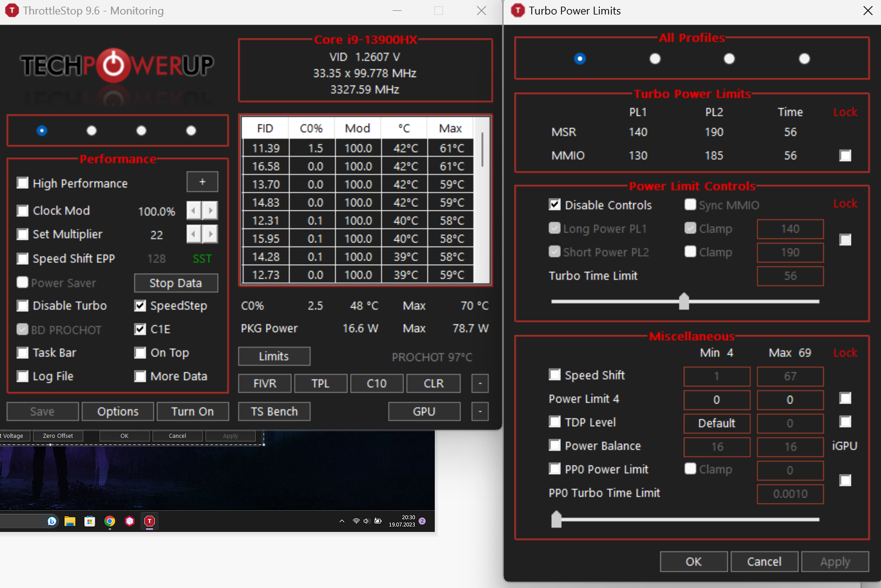The height and width of the screenshot is (588, 881).
Task: Click the ThrottleStop Monitoring title bar icon
Action: point(11,11)
